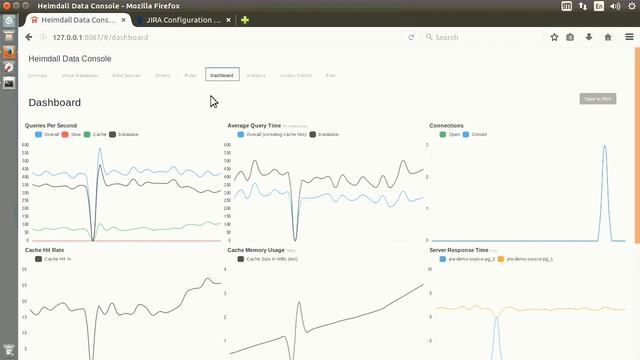Open the Firefox hamburger menu
This screenshot has width=640, height=360.
pyautogui.click(x=629, y=37)
